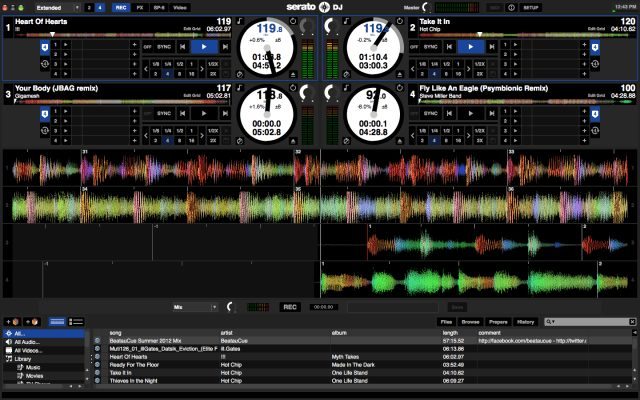Viewport: 640px width, 400px height.
Task: Switch to 4-deck view
Action: coord(100,8)
